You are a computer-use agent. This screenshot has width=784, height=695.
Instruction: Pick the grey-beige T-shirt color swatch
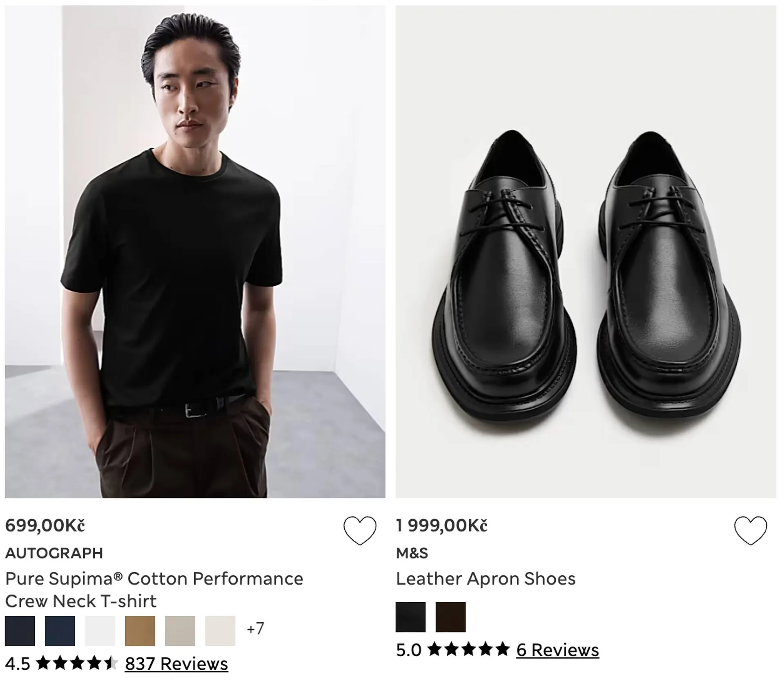pos(180,631)
